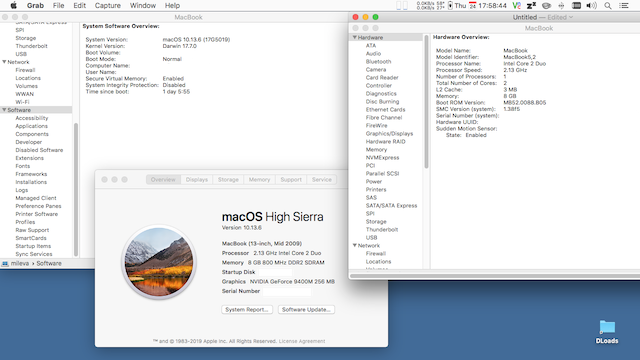This screenshot has height=360, width=640.
Task: Click the macOS 10.13.6 System Version value
Action: click(x=196, y=40)
